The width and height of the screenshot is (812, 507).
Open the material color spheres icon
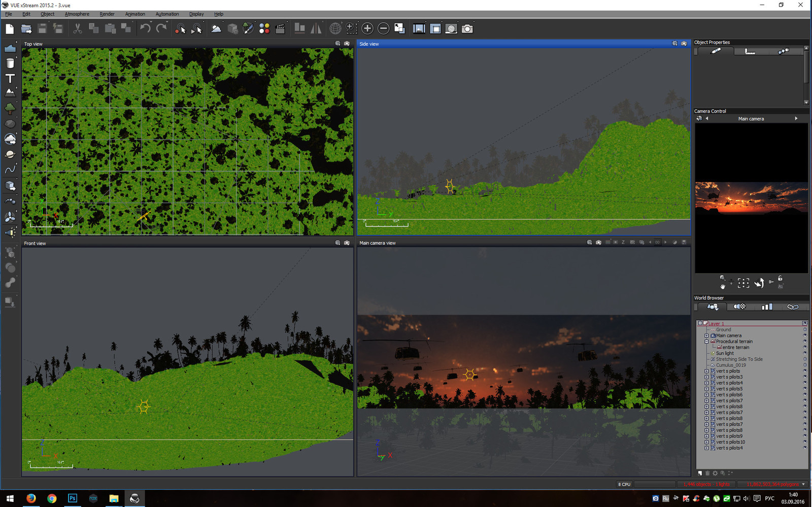tap(264, 29)
